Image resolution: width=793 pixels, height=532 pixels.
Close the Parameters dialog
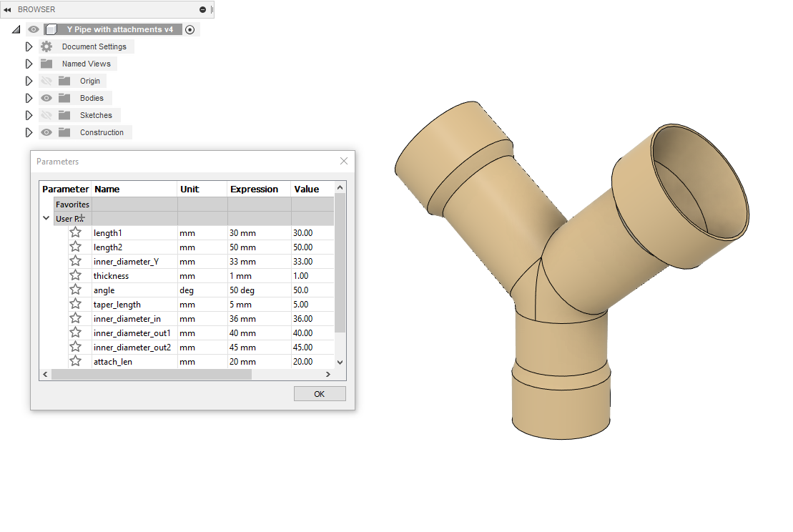tap(344, 161)
